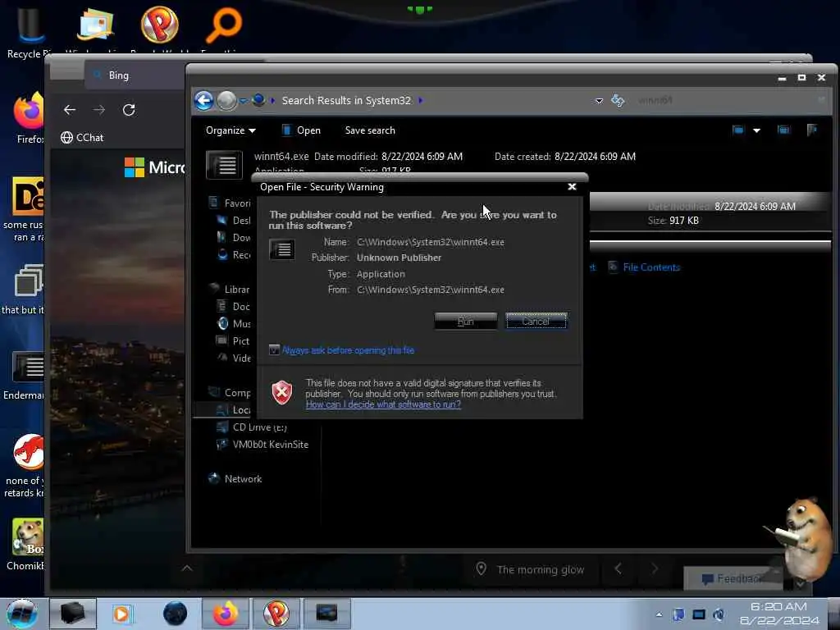Click Save search in the Explorer toolbar

point(370,130)
